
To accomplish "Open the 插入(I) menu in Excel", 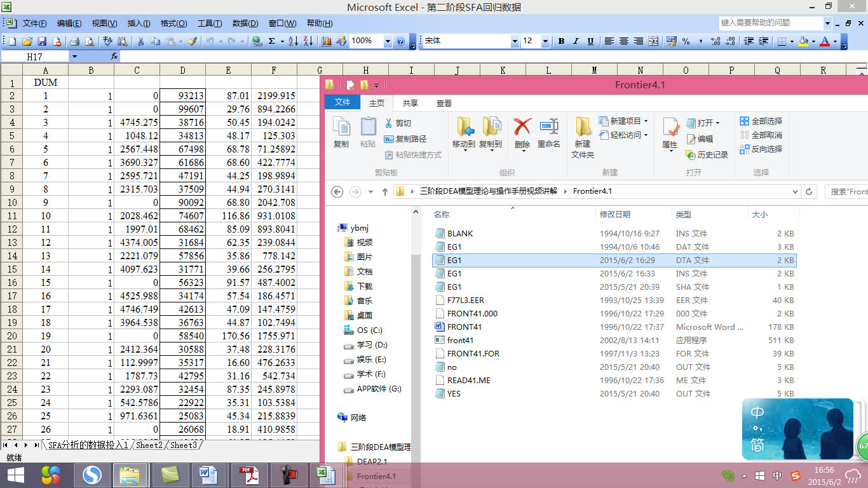I will point(139,24).
